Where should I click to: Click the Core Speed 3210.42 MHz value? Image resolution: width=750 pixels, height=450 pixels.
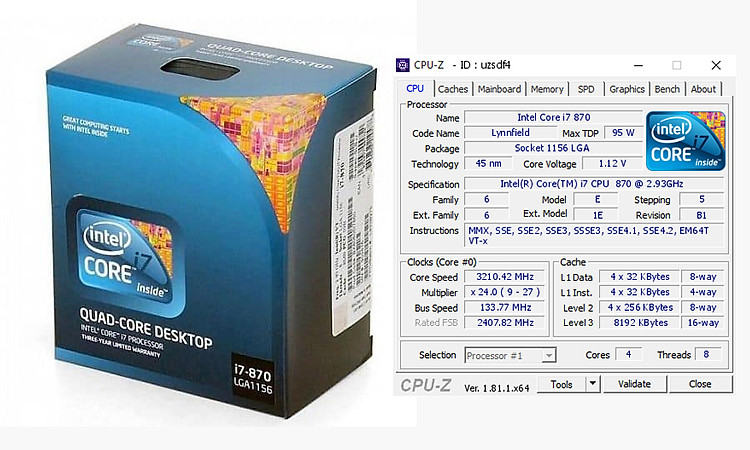click(504, 276)
